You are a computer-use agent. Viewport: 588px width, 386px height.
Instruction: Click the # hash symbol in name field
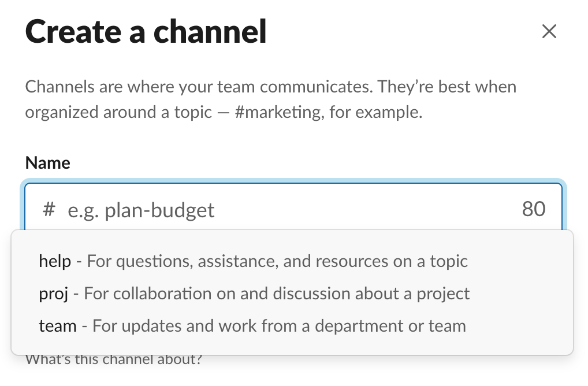pos(49,210)
